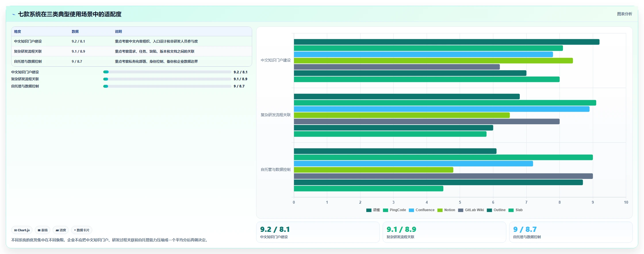Toggle the Slab legend series
Image resolution: width=644 pixels, height=254 pixels.
(515, 210)
